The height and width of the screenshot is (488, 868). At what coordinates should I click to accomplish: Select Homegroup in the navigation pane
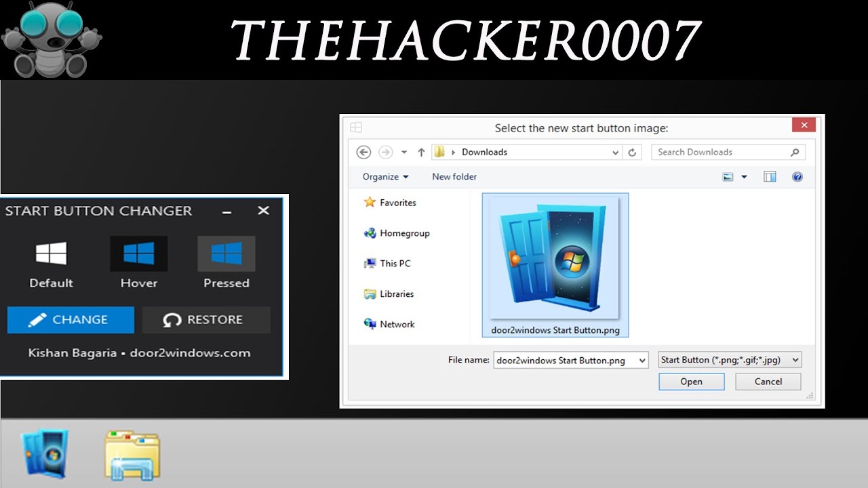coord(397,233)
